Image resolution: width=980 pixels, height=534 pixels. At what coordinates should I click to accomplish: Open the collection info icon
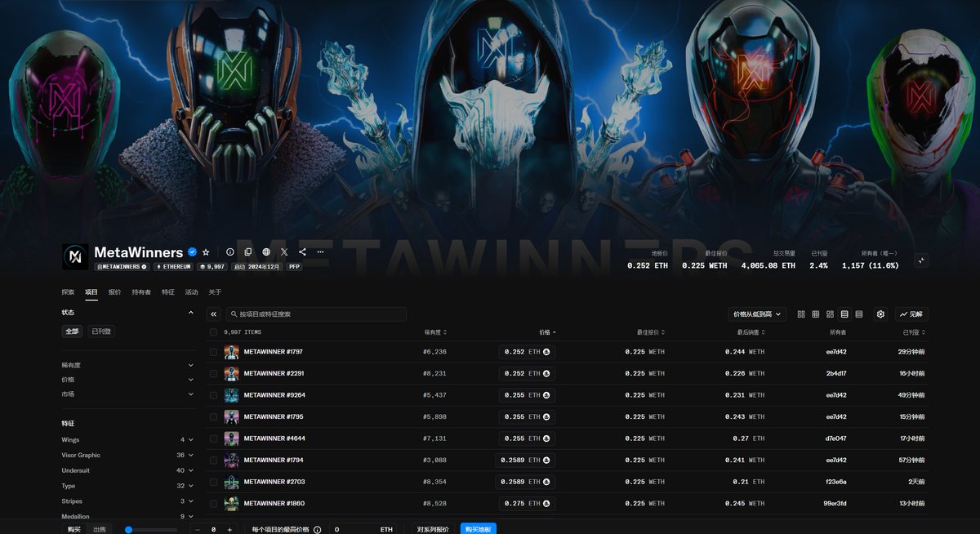click(x=230, y=252)
